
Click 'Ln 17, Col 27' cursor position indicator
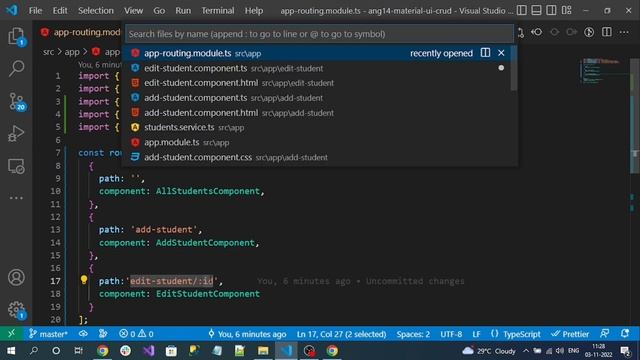click(x=342, y=334)
